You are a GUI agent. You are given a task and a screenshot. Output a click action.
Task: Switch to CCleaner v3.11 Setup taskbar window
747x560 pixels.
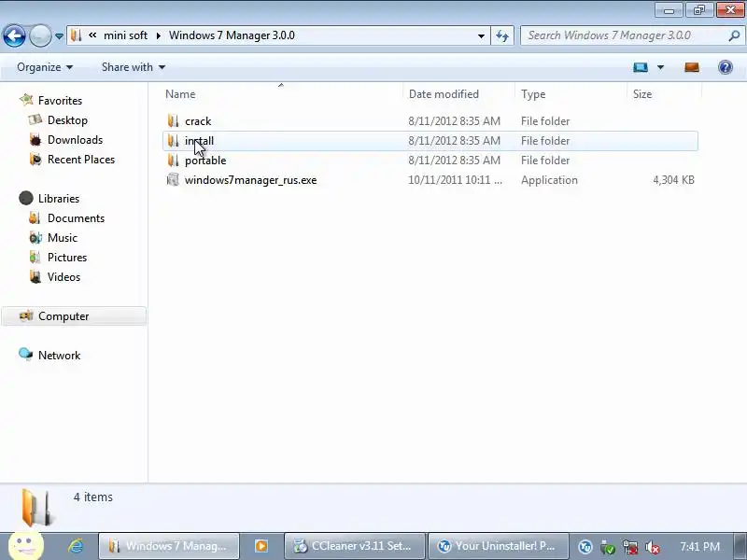(x=354, y=546)
